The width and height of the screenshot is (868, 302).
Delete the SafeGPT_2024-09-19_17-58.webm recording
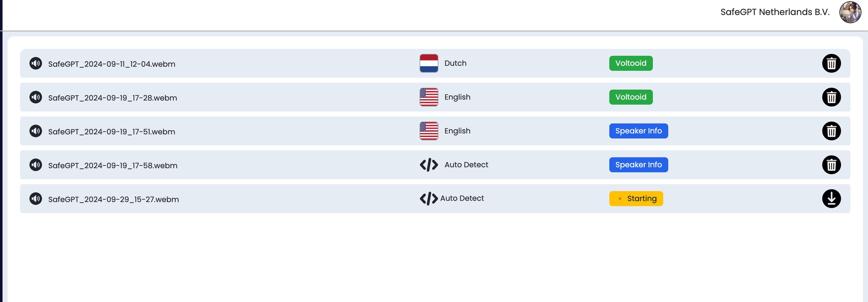coord(831,165)
